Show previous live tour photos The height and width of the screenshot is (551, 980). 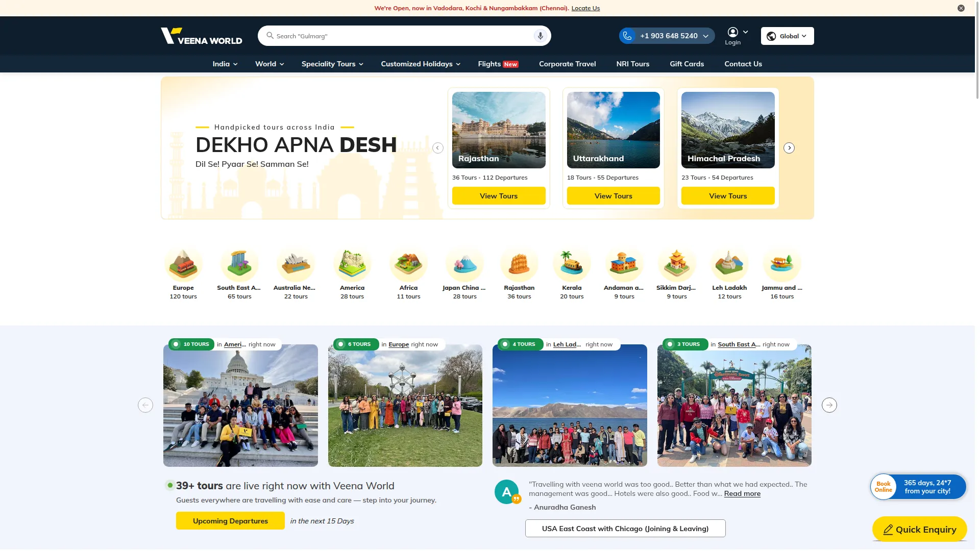[145, 405]
